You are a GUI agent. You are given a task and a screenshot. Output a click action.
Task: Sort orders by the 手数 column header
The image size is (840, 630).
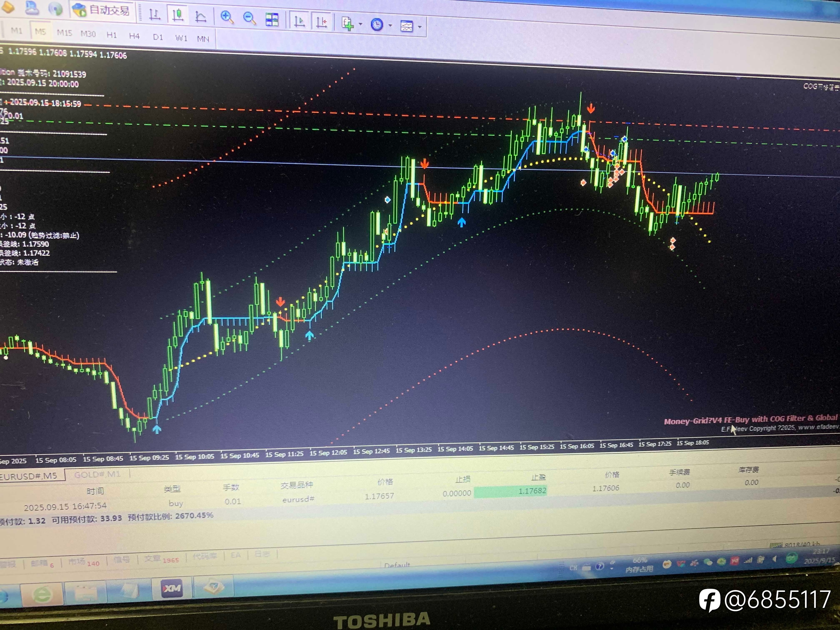point(231,487)
